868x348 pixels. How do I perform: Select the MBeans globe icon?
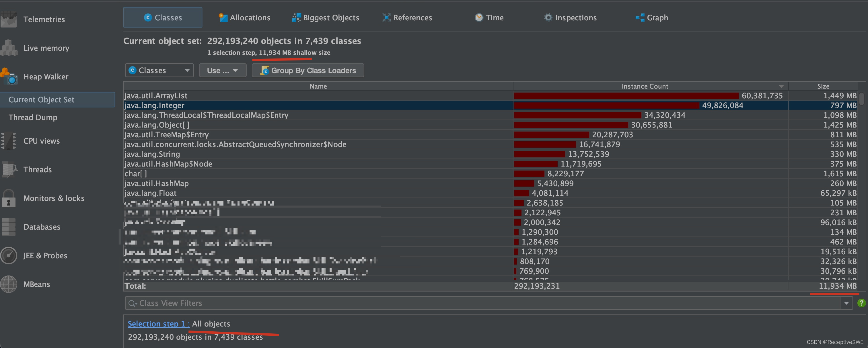pyautogui.click(x=8, y=284)
